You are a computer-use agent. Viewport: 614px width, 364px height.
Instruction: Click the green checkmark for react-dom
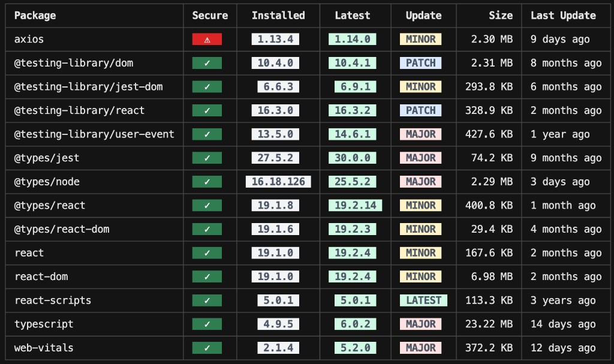point(207,276)
